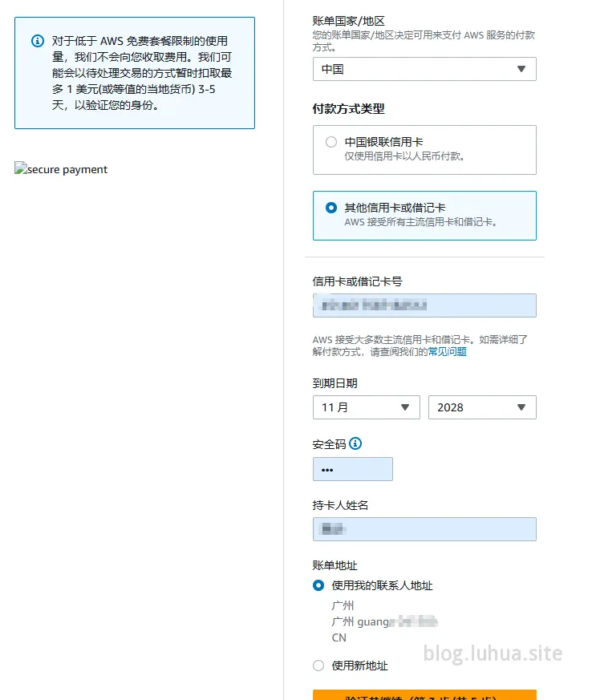The height and width of the screenshot is (700, 592).
Task: Click the CN country code in the address
Action: point(339,637)
